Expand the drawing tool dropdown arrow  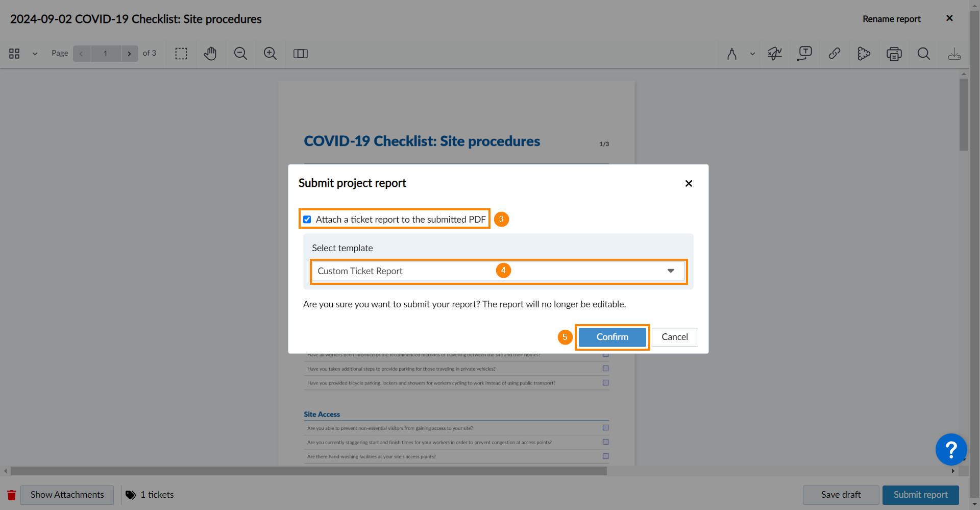[752, 54]
